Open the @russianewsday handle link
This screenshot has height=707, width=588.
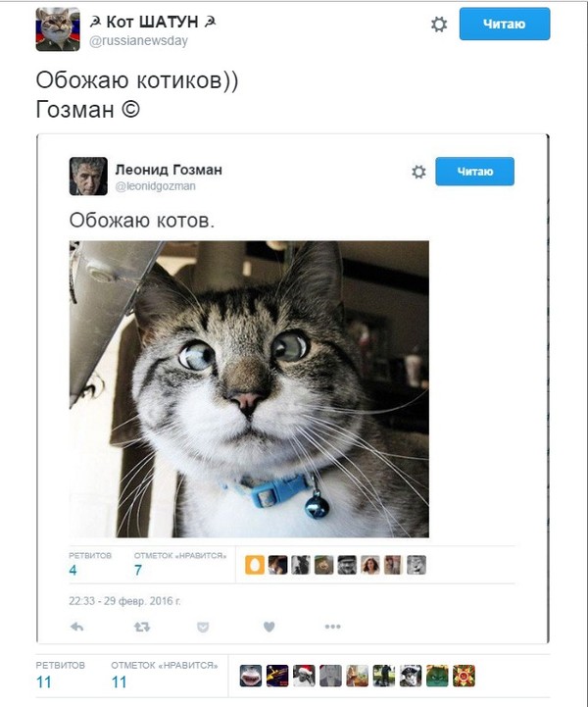[x=138, y=40]
